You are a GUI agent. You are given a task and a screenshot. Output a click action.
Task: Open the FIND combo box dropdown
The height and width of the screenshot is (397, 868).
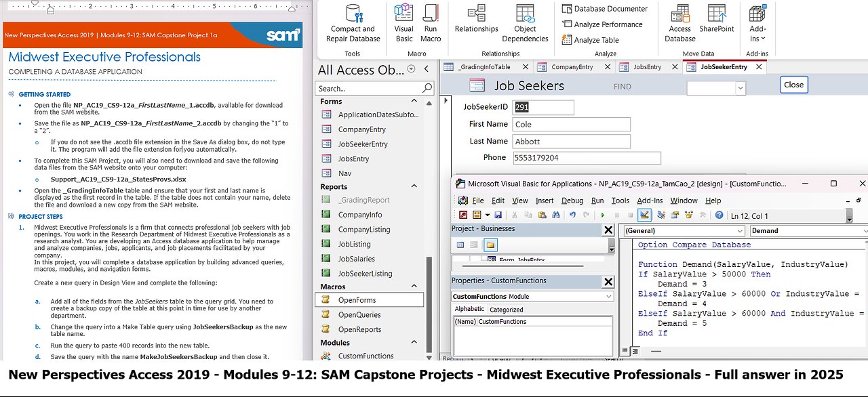pos(740,88)
